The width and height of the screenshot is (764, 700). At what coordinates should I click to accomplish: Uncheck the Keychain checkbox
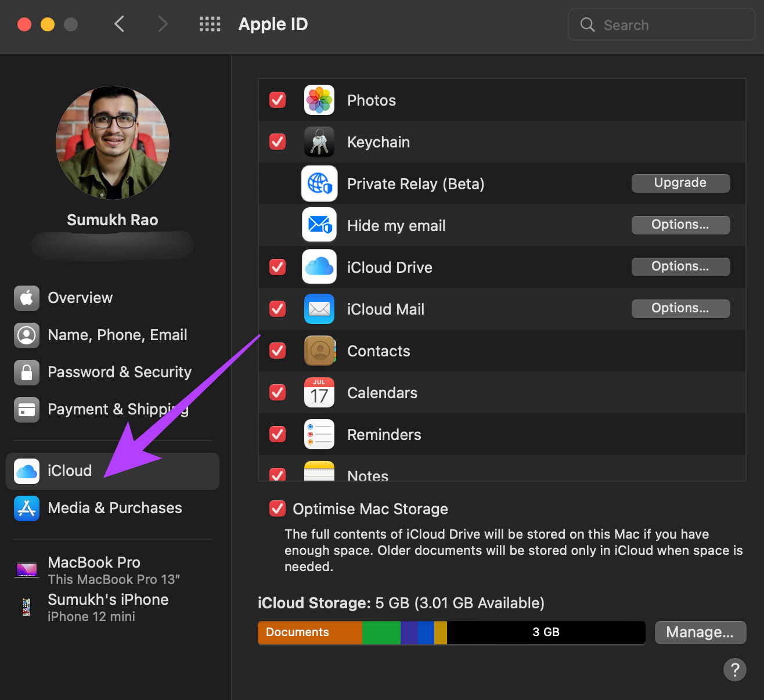(278, 142)
